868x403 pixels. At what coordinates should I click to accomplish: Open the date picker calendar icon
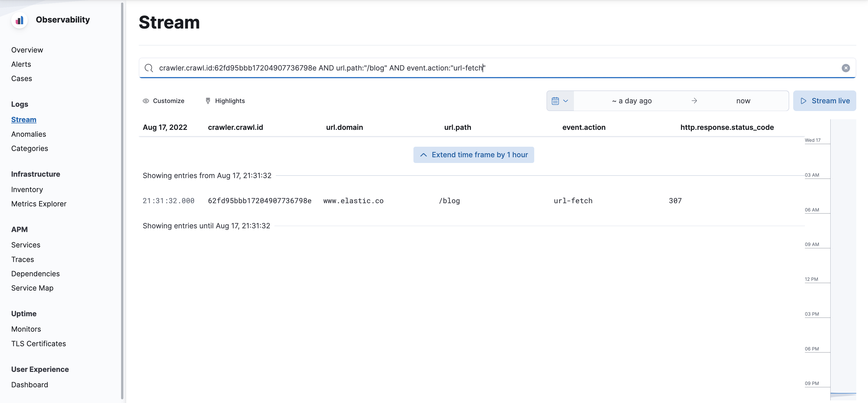tap(555, 100)
